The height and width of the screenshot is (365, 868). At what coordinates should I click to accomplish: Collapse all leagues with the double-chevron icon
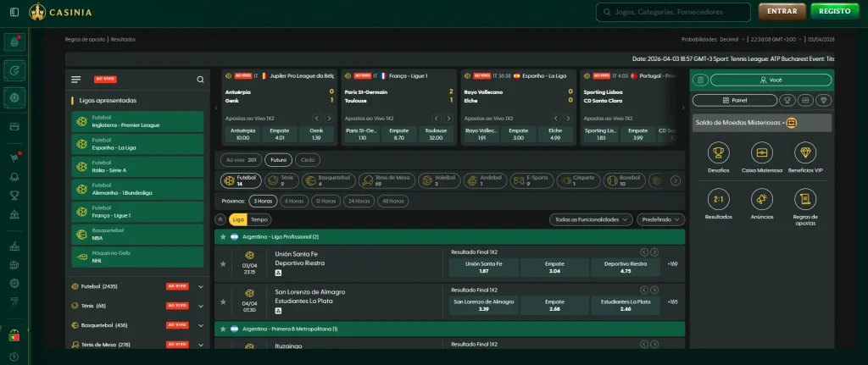(220, 219)
